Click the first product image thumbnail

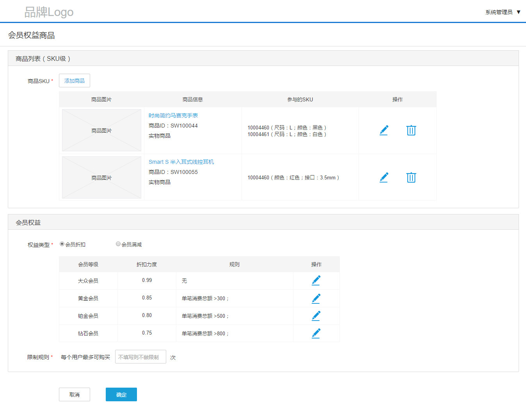(101, 130)
